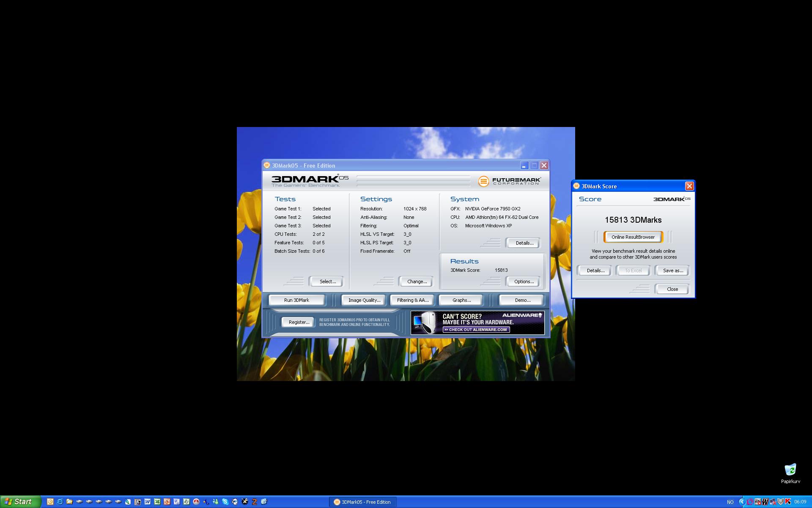The image size is (812, 508).
Task: Open the webcam capture icon in quick launch
Action: click(137, 502)
